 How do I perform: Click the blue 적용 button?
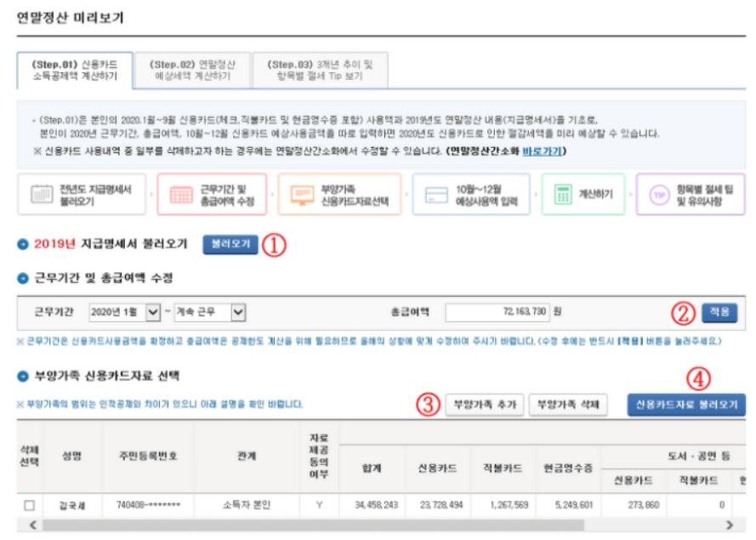719,312
